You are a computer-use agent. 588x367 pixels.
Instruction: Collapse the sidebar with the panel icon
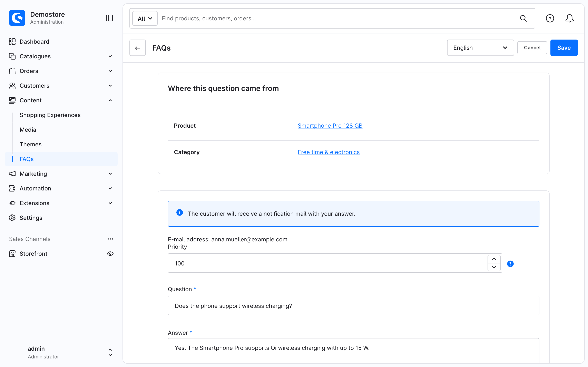[109, 18]
